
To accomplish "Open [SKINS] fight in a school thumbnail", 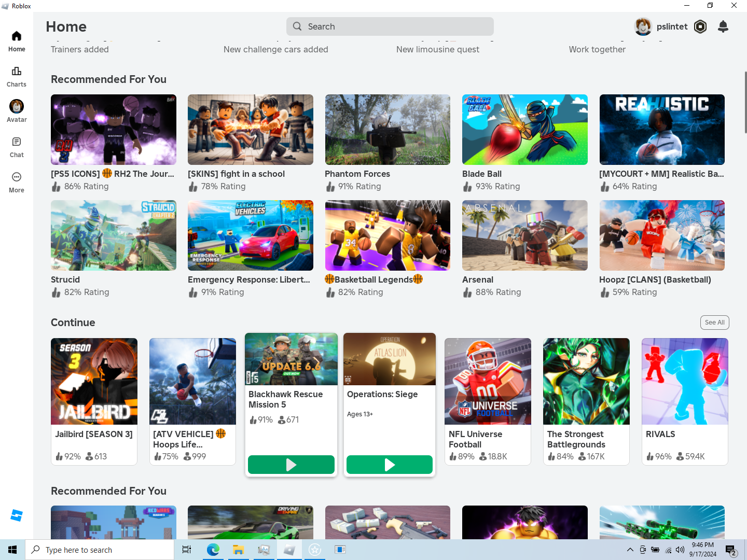I will 251,130.
